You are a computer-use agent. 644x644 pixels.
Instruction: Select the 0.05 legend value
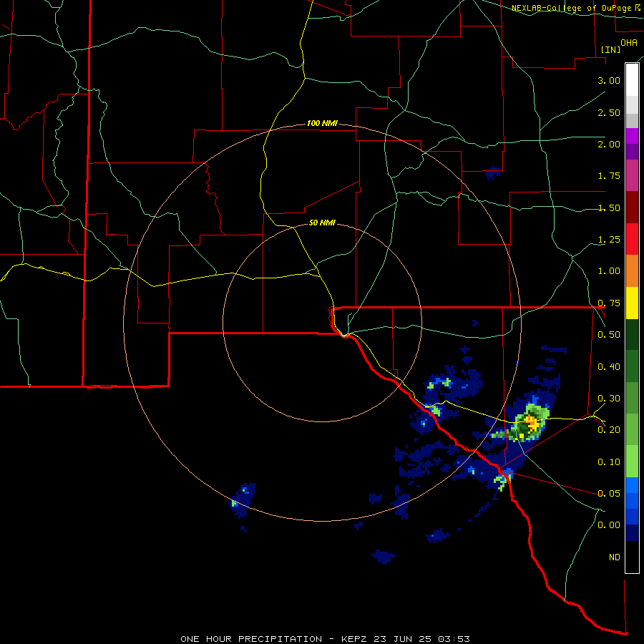pyautogui.click(x=609, y=493)
